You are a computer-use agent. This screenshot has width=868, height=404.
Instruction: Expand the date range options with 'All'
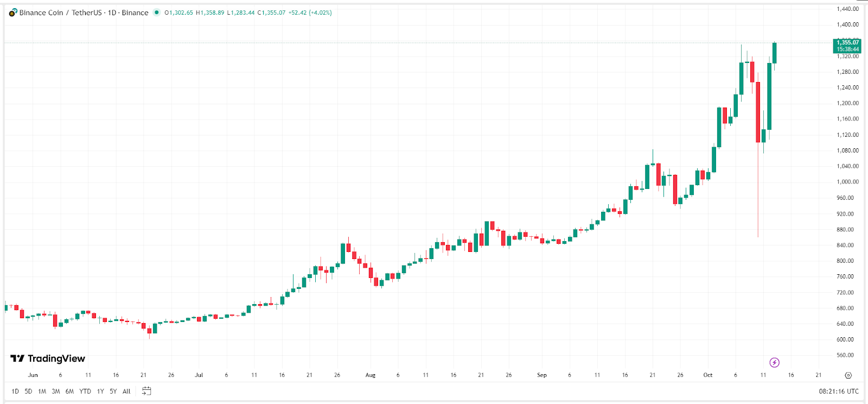tap(125, 390)
